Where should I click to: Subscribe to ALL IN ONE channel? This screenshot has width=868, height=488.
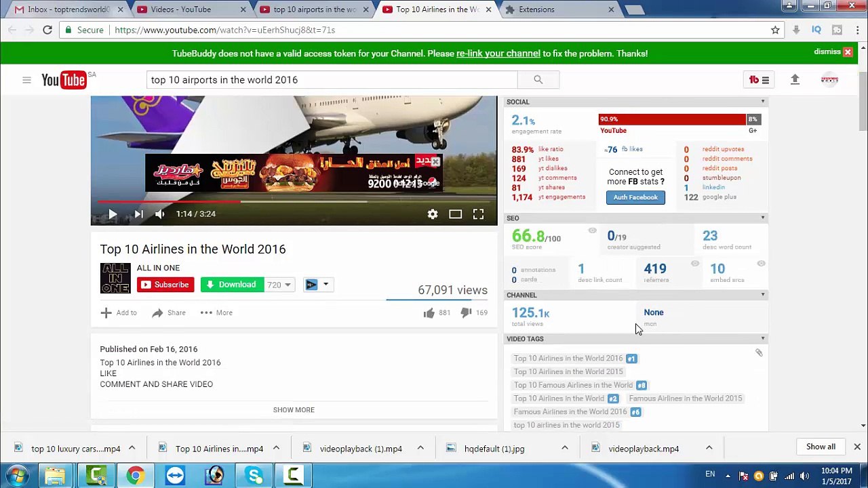click(x=165, y=285)
